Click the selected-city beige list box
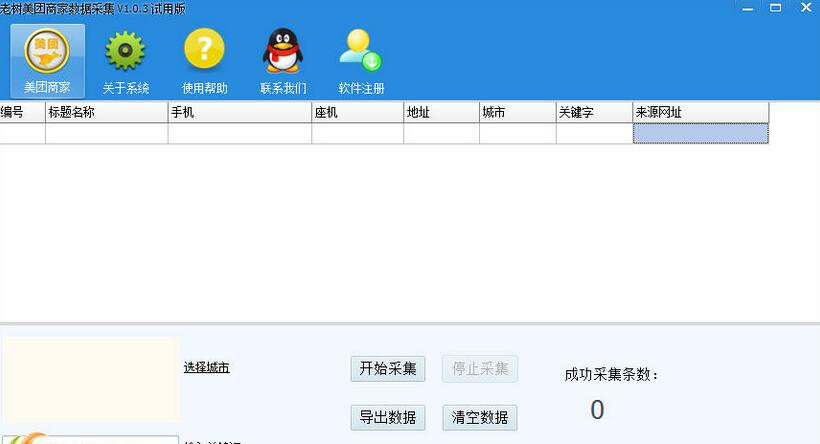Image resolution: width=820 pixels, height=444 pixels. (92, 380)
